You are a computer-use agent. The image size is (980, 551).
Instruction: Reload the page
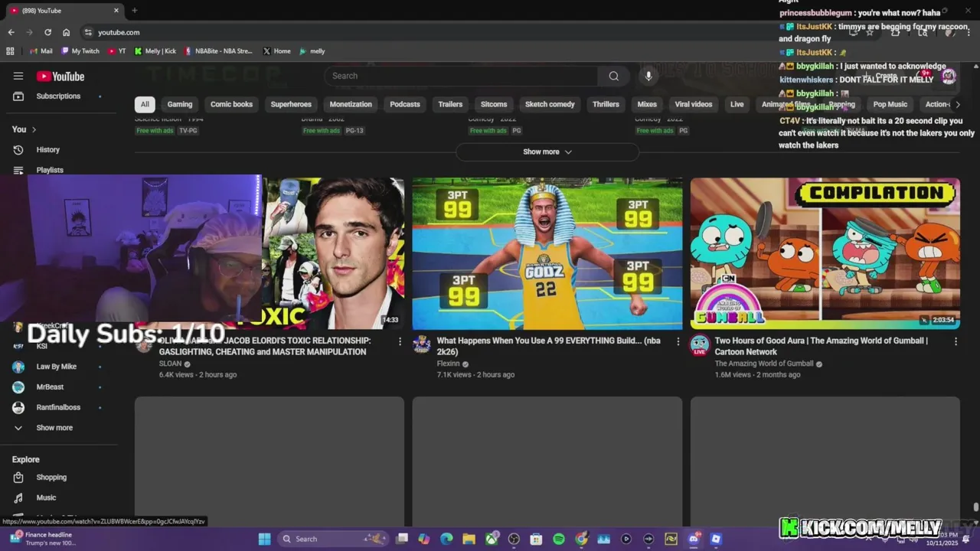(x=47, y=32)
